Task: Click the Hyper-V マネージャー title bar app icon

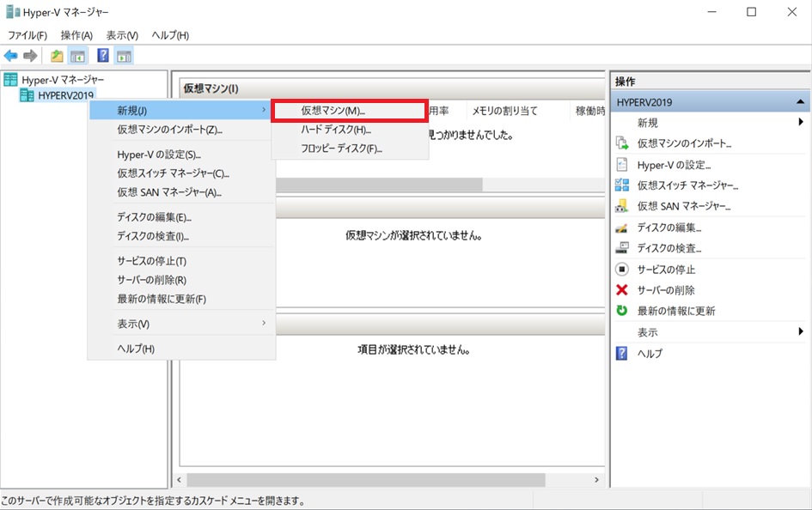Action: (13, 12)
